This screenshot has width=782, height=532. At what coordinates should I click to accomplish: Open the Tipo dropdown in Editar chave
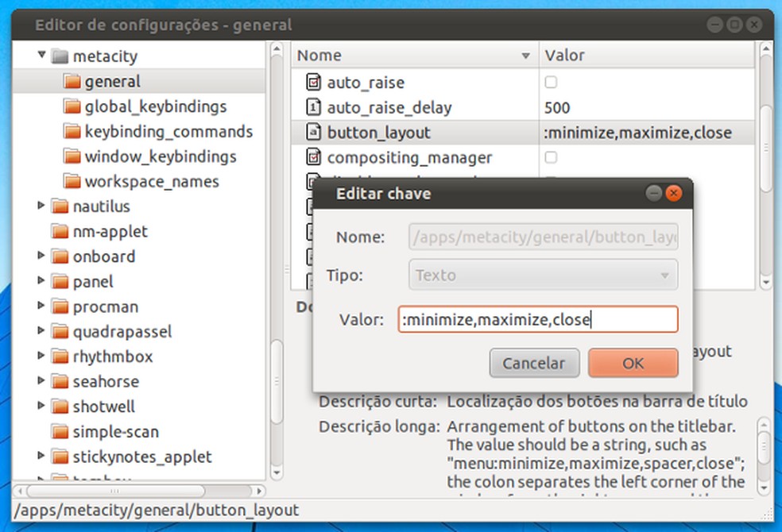[x=543, y=275]
